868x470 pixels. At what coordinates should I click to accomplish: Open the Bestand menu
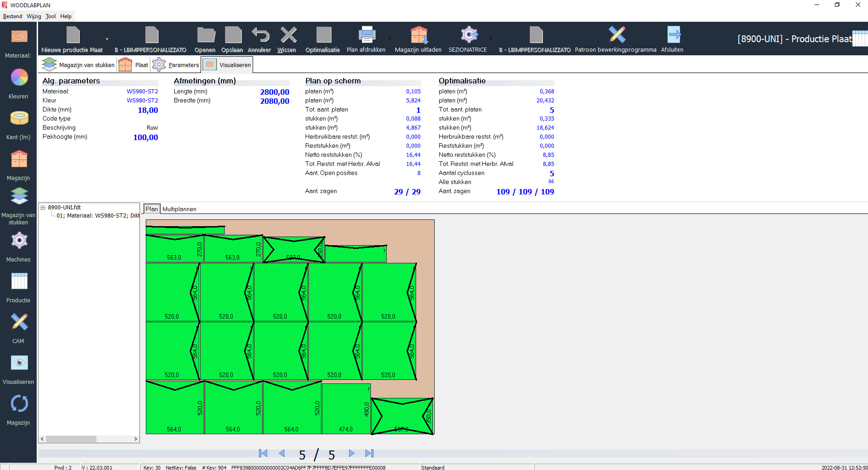[13, 16]
